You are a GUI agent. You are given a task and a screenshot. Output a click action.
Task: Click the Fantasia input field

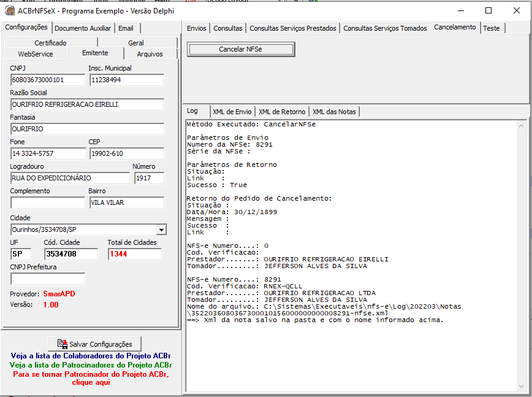click(x=87, y=129)
